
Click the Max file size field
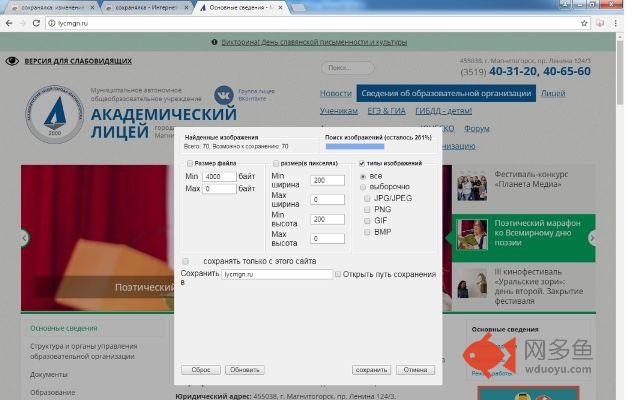(x=219, y=189)
